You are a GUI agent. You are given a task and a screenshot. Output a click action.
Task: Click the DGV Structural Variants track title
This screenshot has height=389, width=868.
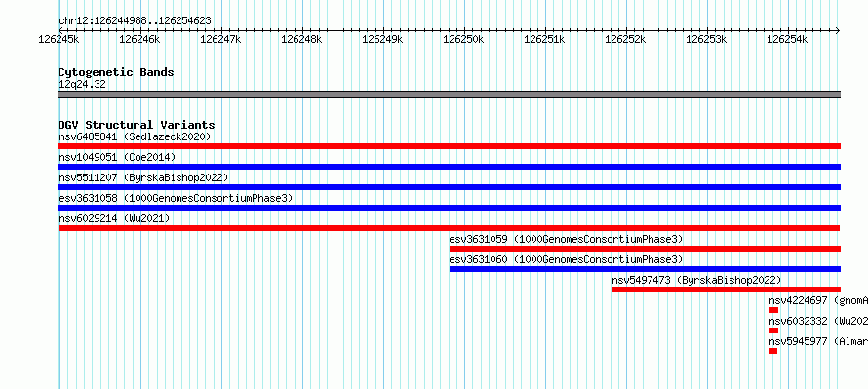pyautogui.click(x=137, y=125)
